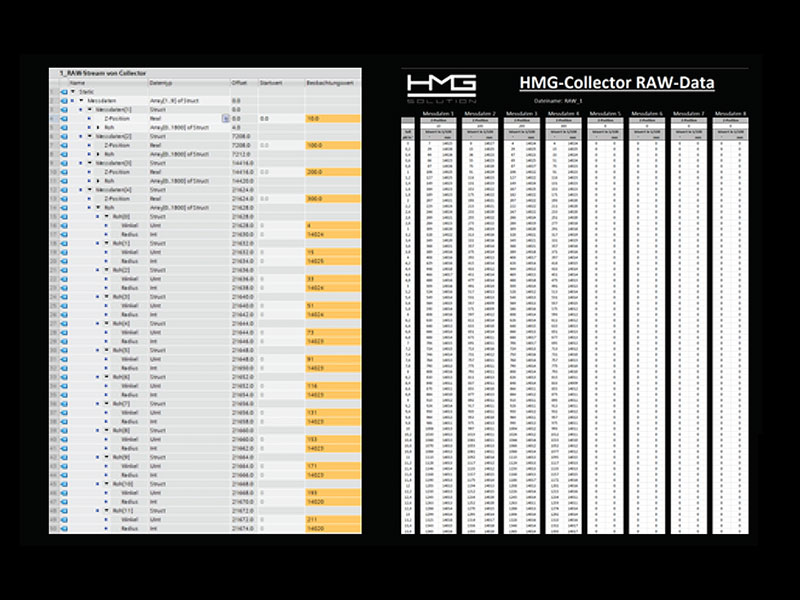The image size is (800, 600).
Task: Click the Winkel name cell under Roh[3]
Action: (x=130, y=306)
